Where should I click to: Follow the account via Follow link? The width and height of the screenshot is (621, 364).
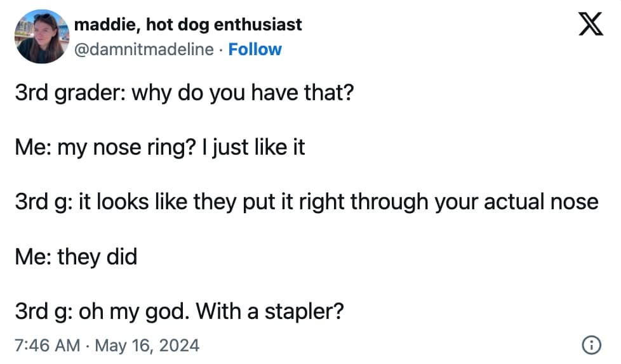(x=255, y=49)
